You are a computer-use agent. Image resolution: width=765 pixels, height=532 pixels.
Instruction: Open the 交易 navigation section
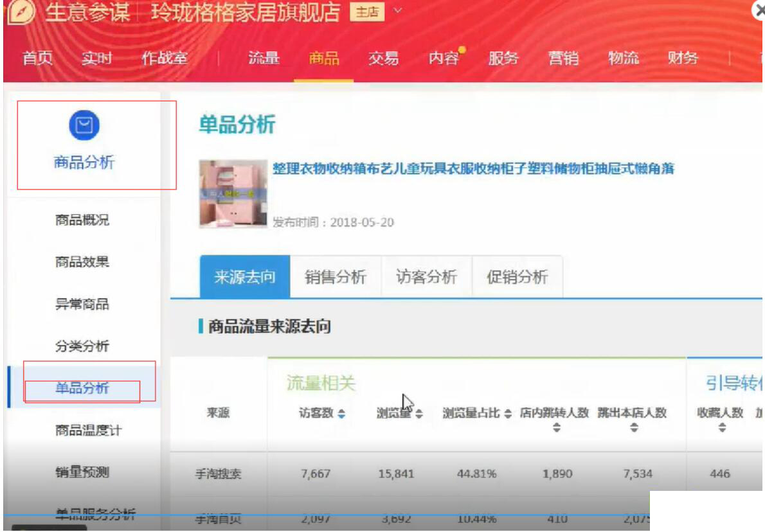click(x=384, y=58)
